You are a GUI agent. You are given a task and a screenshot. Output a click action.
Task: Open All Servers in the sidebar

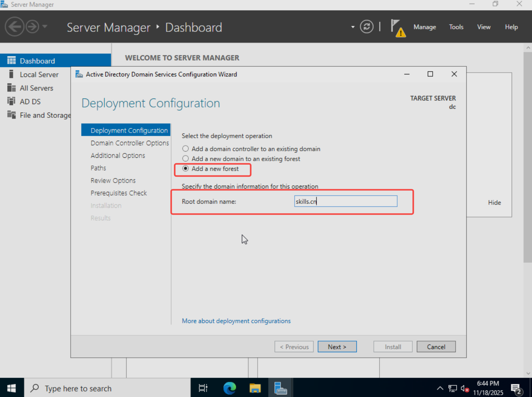36,88
